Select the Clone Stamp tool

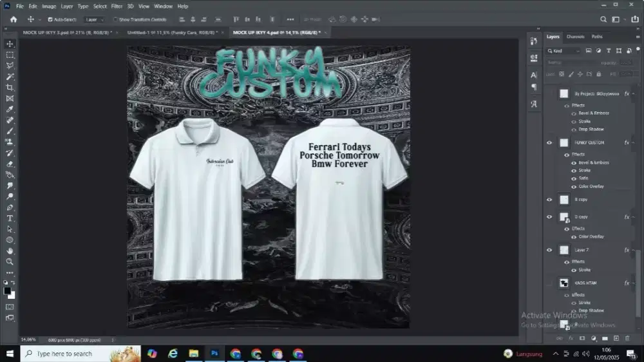[x=10, y=142]
